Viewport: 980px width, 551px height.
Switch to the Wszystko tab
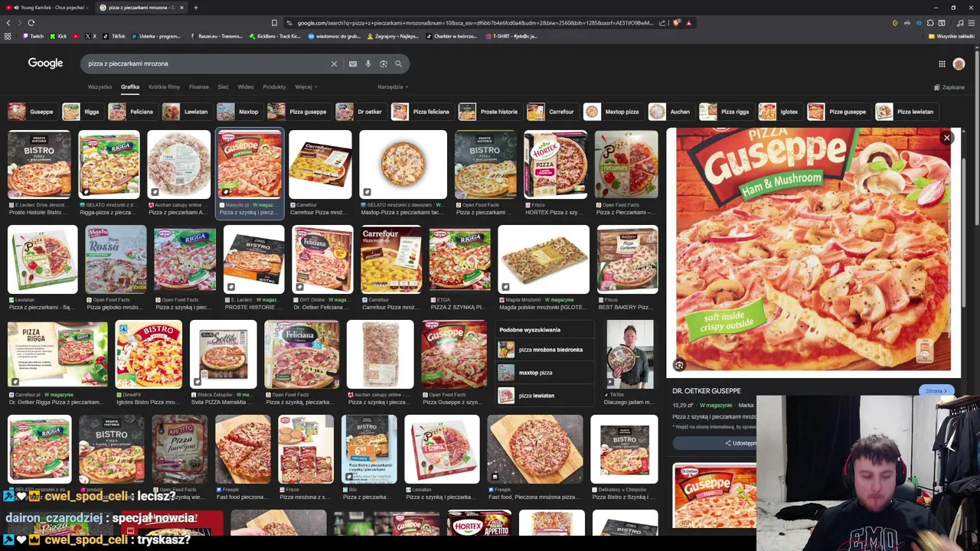pyautogui.click(x=100, y=87)
